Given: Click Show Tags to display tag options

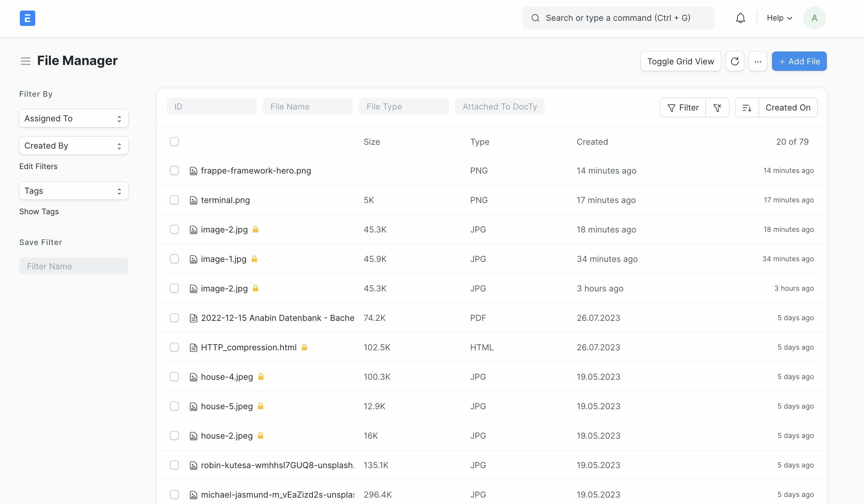Looking at the screenshot, I should point(38,211).
